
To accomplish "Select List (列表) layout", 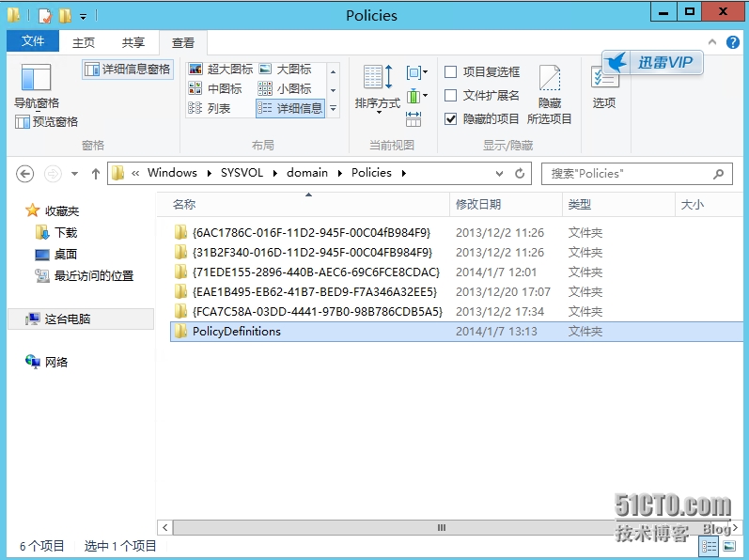I will pyautogui.click(x=210, y=108).
